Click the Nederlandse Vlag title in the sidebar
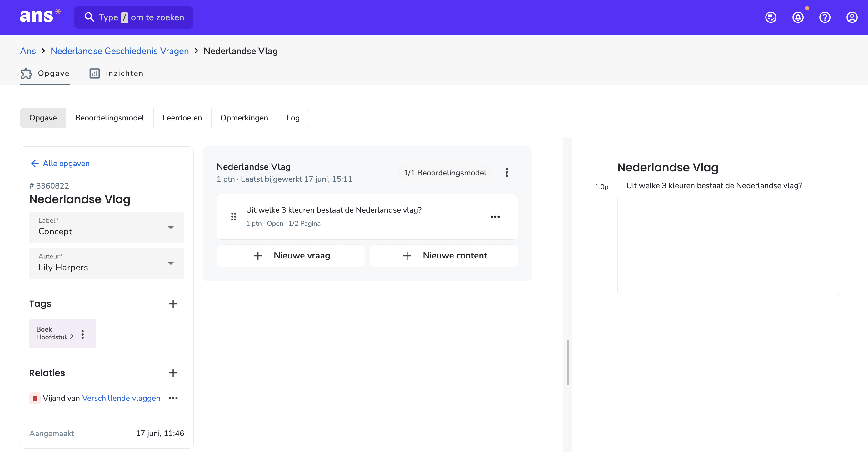Image resolution: width=868 pixels, height=452 pixels. 80,199
